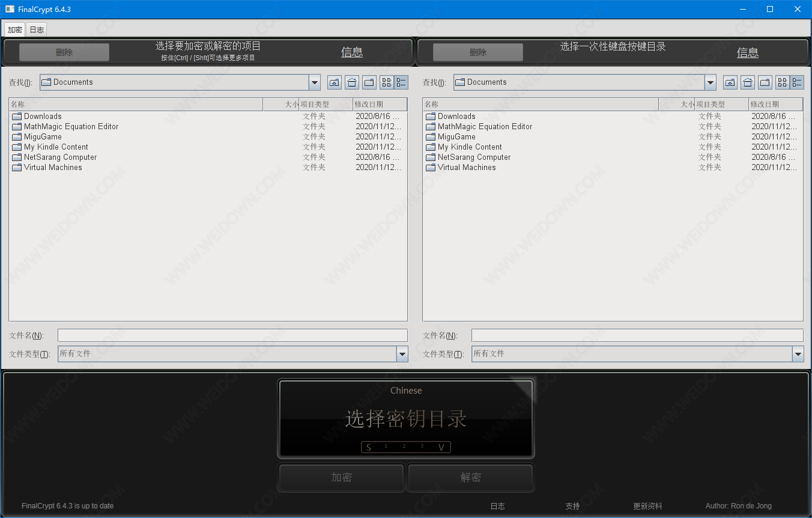Image resolution: width=812 pixels, height=518 pixels.
Task: Go up one folder level in the right panel
Action: click(730, 82)
